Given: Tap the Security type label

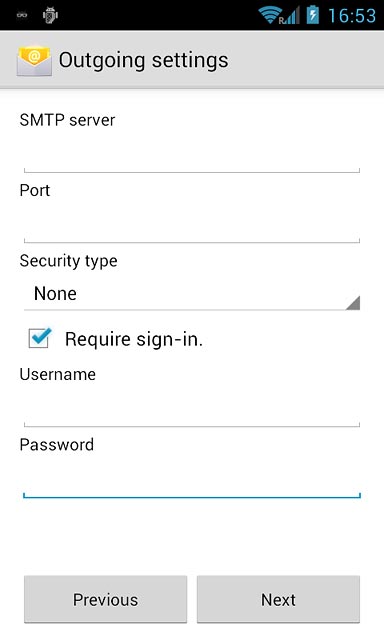Looking at the screenshot, I should click(x=69, y=261).
